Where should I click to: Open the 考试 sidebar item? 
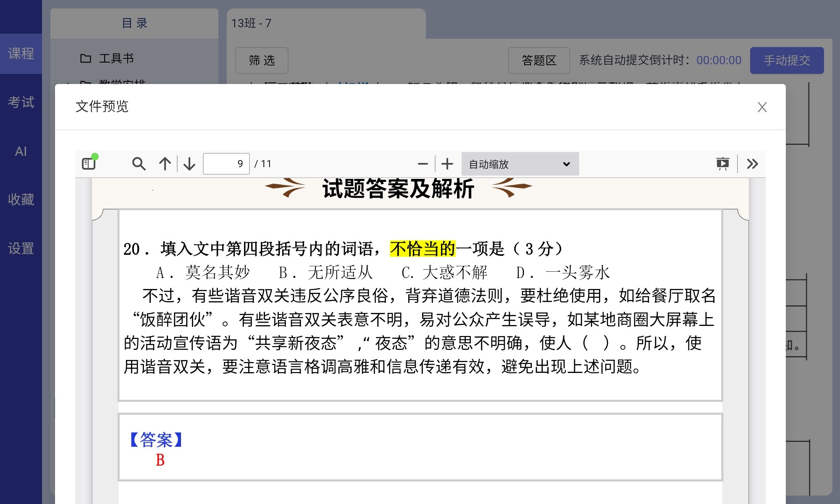pyautogui.click(x=21, y=102)
